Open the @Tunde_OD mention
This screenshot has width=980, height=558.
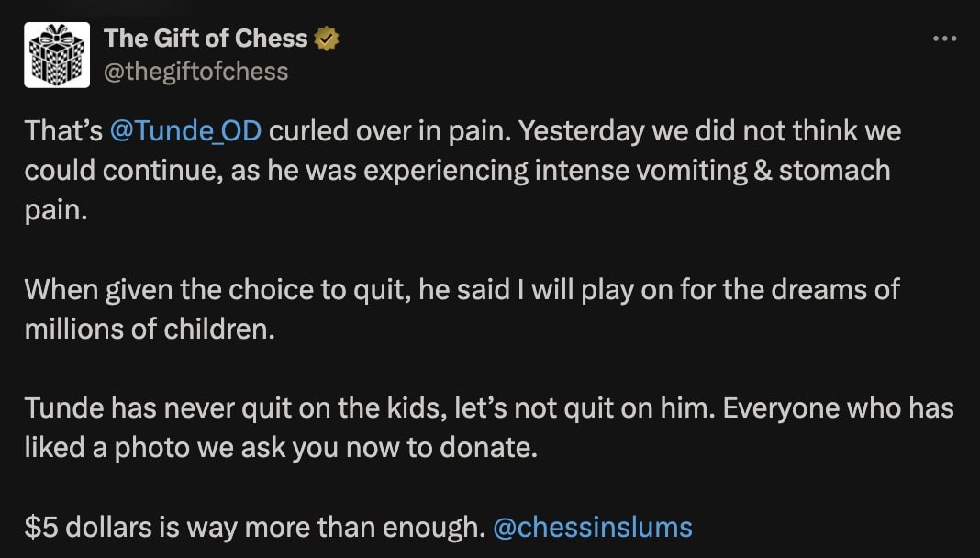[185, 131]
